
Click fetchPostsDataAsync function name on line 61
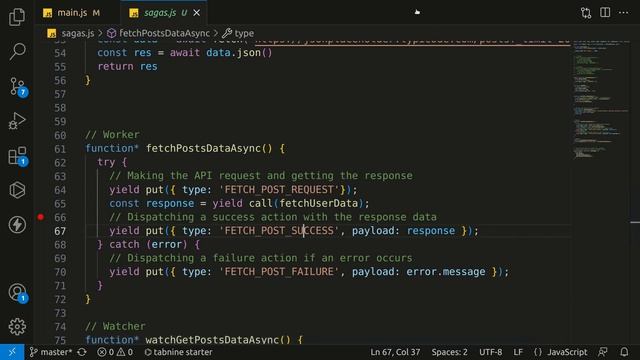pyautogui.click(x=203, y=148)
